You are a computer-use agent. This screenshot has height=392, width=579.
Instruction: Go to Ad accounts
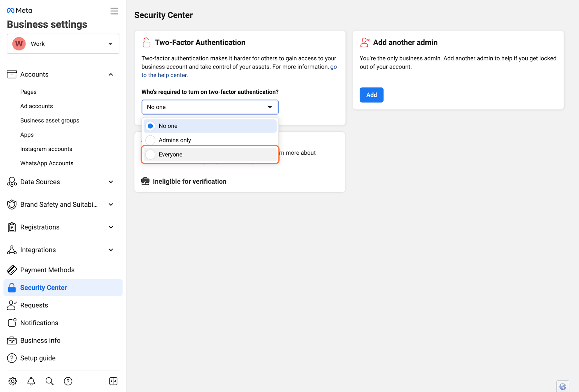[37, 106]
